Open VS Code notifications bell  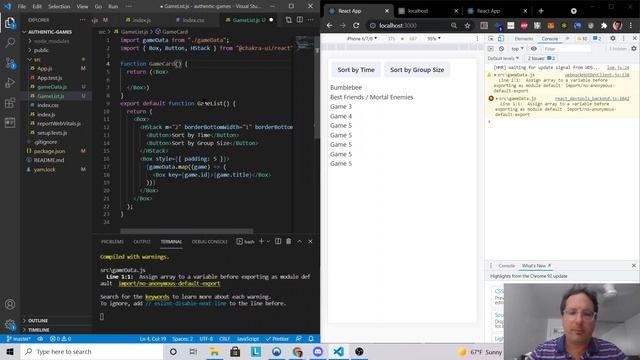311,339
